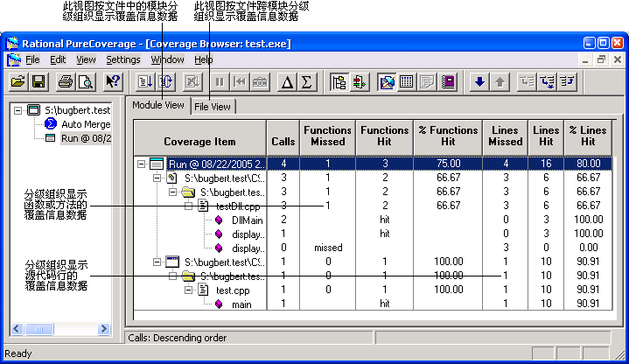Click the expand-all down arrows tree icon
The image size is (629, 364).
[547, 82]
